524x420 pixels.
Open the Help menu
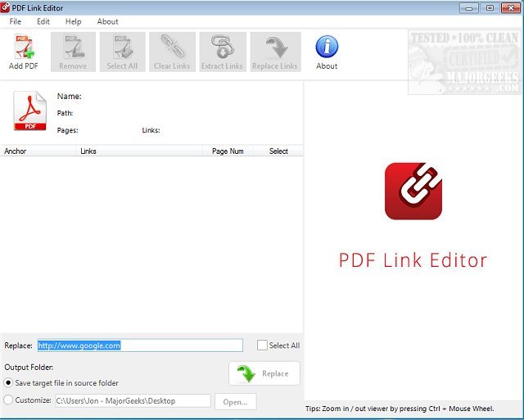pyautogui.click(x=73, y=21)
